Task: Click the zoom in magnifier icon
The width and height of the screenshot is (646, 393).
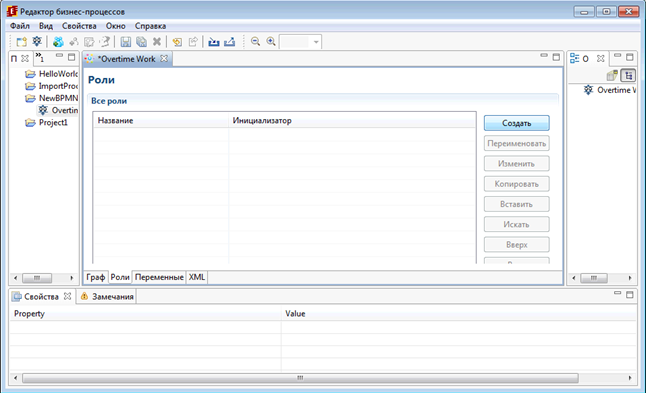Action: pyautogui.click(x=271, y=42)
